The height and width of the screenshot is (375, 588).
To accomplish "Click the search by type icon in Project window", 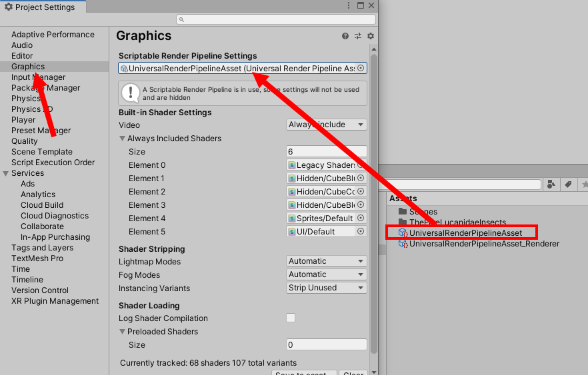I will point(551,184).
